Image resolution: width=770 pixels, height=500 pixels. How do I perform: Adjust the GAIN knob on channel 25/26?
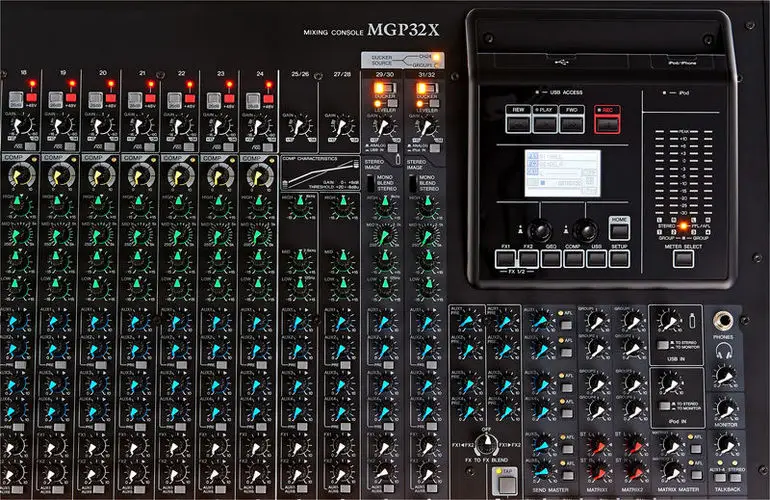click(299, 129)
